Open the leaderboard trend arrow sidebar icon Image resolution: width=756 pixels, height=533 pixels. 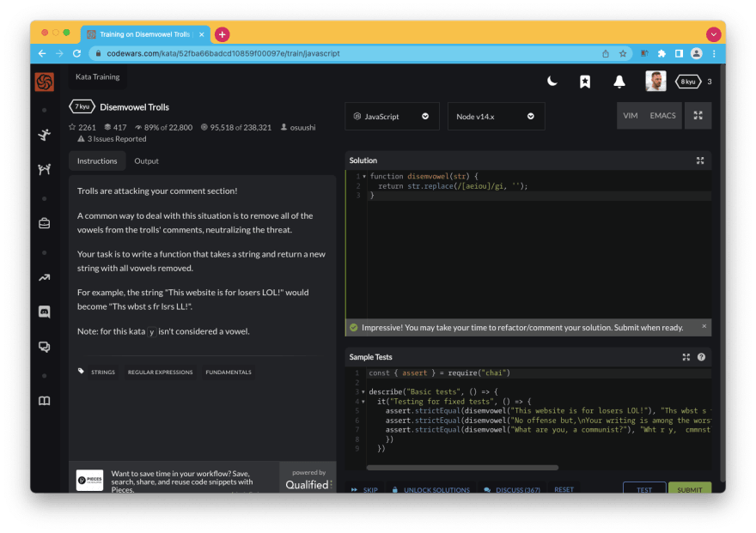(45, 278)
